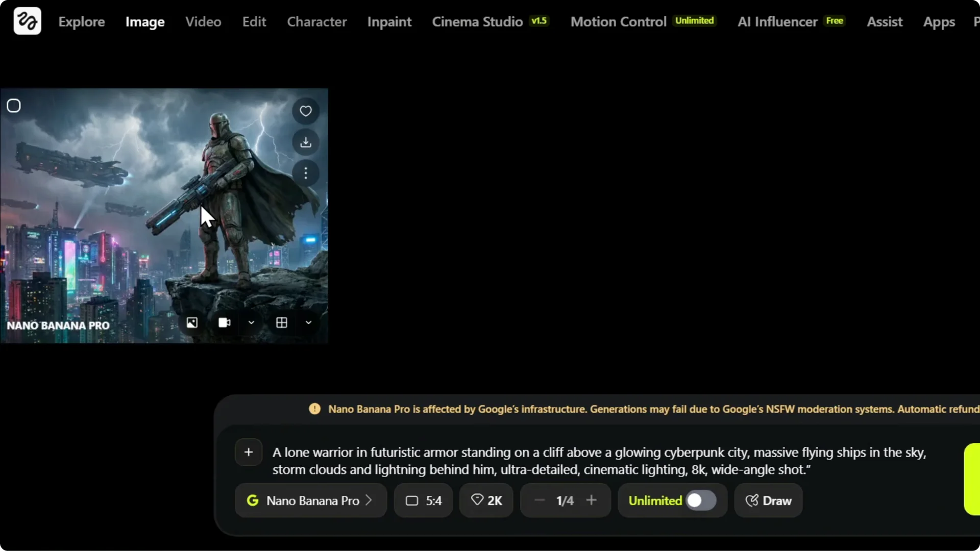This screenshot has width=980, height=551.
Task: Select the checkbox in the top-left of the canvas
Action: 13,106
